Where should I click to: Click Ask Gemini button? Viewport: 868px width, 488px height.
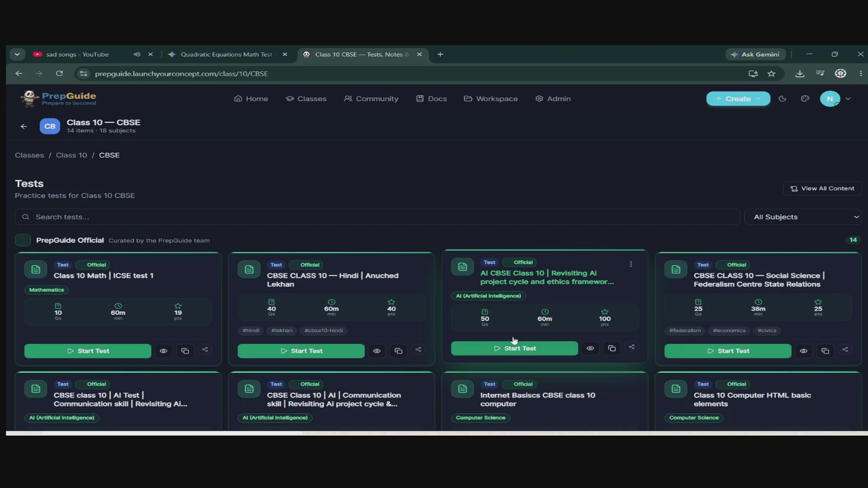pyautogui.click(x=755, y=54)
